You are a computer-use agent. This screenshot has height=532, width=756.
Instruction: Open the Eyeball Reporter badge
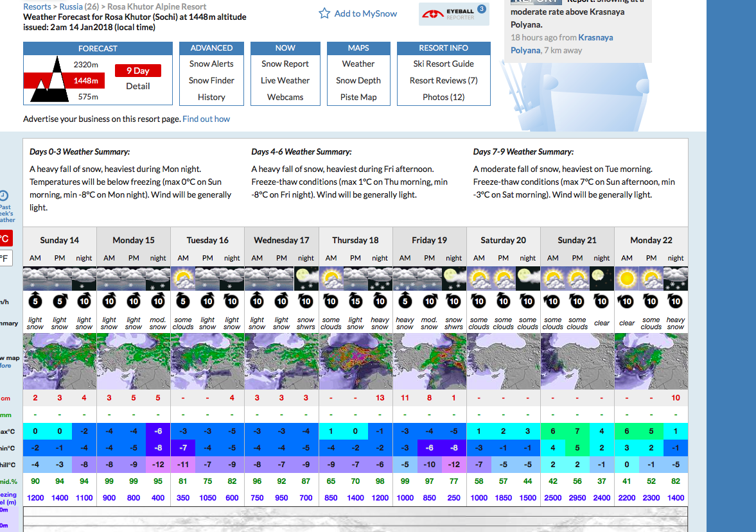click(x=453, y=14)
